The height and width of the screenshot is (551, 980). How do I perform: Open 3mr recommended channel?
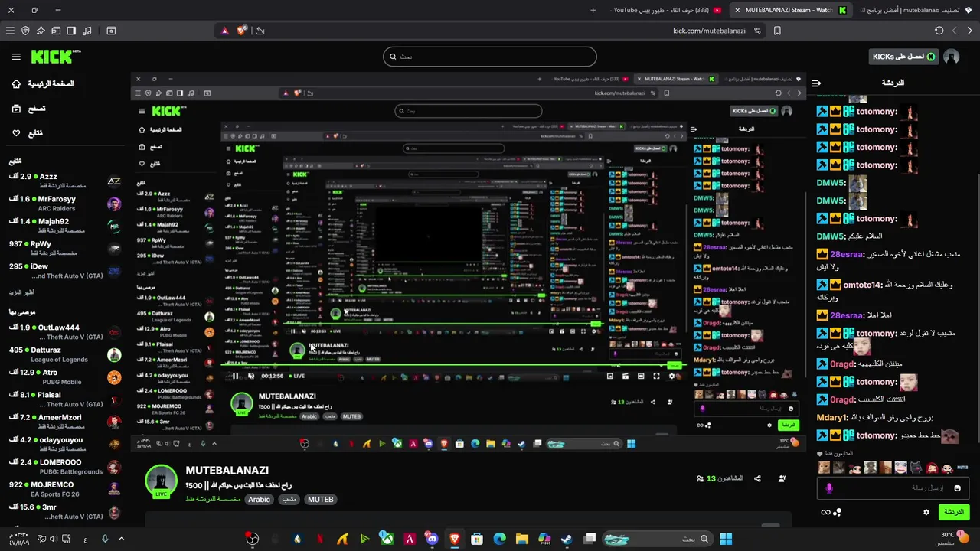[65, 511]
